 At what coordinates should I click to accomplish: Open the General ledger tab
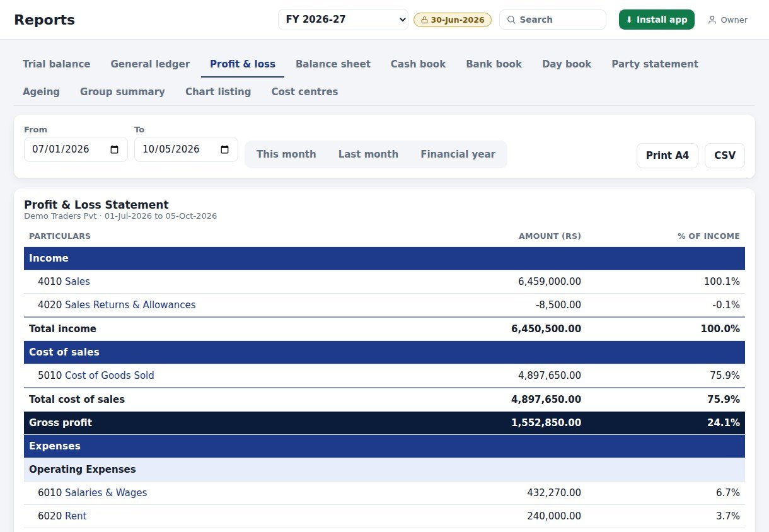pos(150,64)
